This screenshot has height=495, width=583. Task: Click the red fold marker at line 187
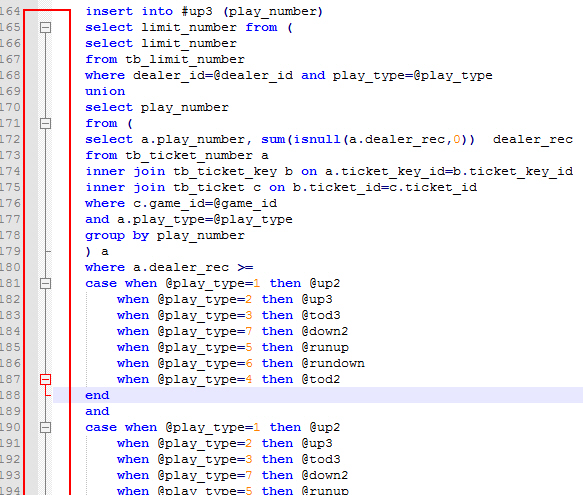point(45,379)
